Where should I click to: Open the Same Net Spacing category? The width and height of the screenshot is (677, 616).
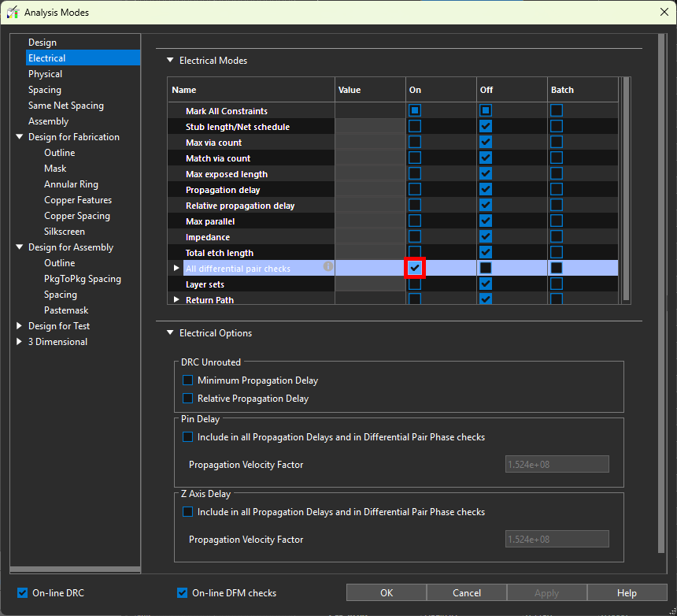66,106
